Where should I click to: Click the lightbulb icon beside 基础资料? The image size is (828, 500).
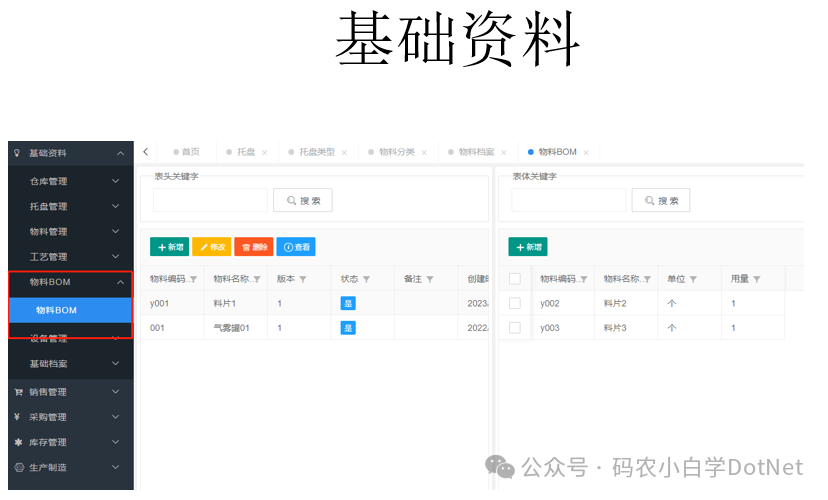(x=17, y=154)
